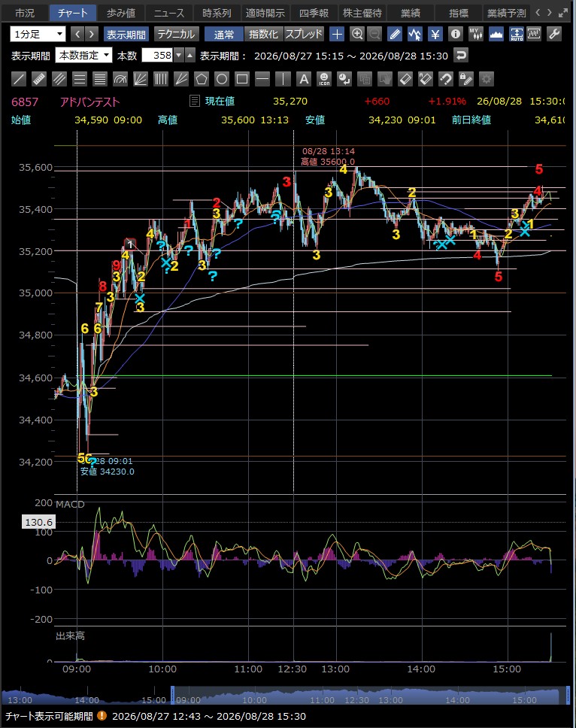Image resolution: width=576 pixels, height=728 pixels.
Task: Toggle the crosshair plus cursor
Action: tap(337, 34)
